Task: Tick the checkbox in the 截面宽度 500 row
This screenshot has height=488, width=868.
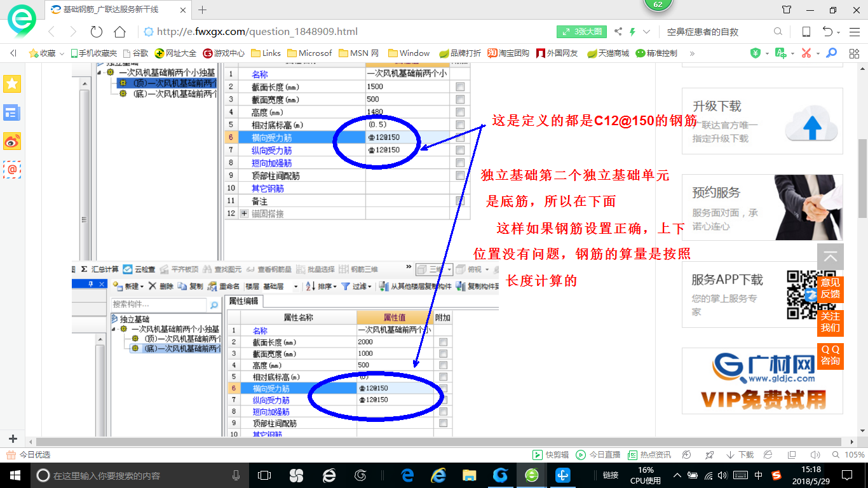Action: 460,100
